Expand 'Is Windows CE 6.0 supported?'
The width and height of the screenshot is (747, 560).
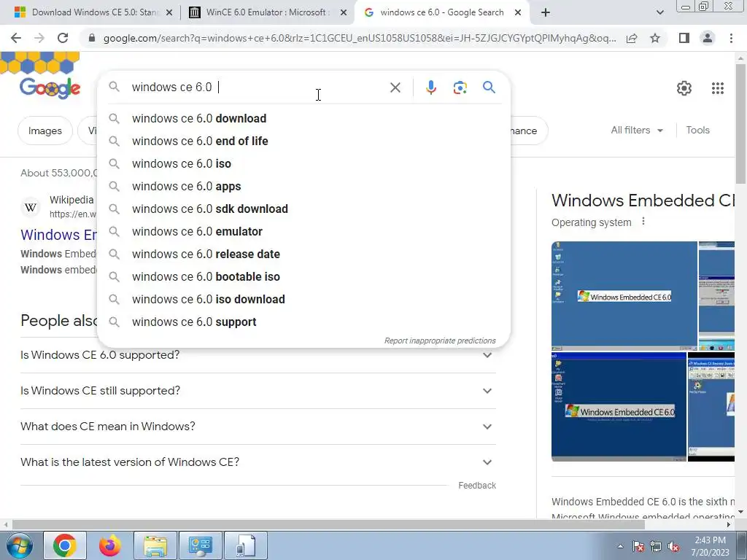[258, 355]
